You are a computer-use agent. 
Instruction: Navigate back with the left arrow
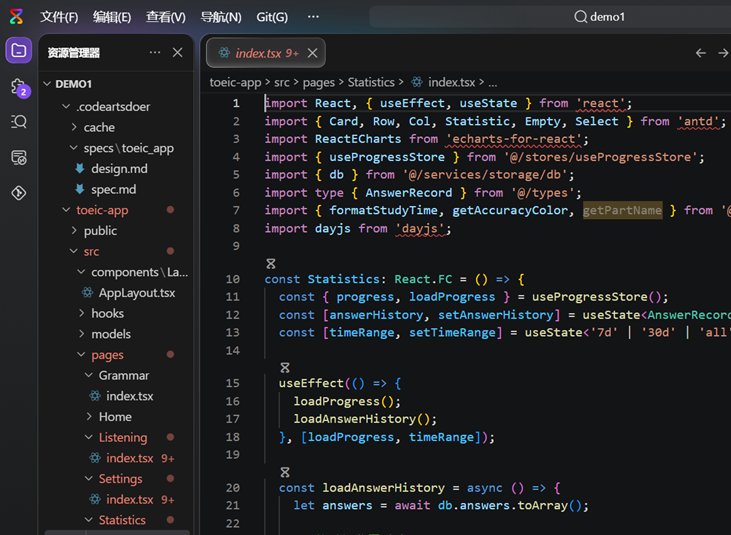701,53
